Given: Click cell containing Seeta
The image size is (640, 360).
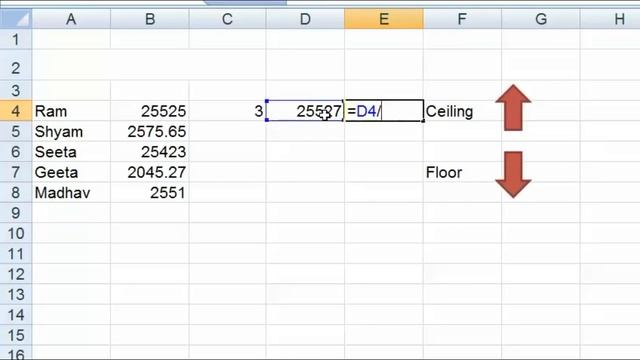Looking at the screenshot, I should point(71,152).
